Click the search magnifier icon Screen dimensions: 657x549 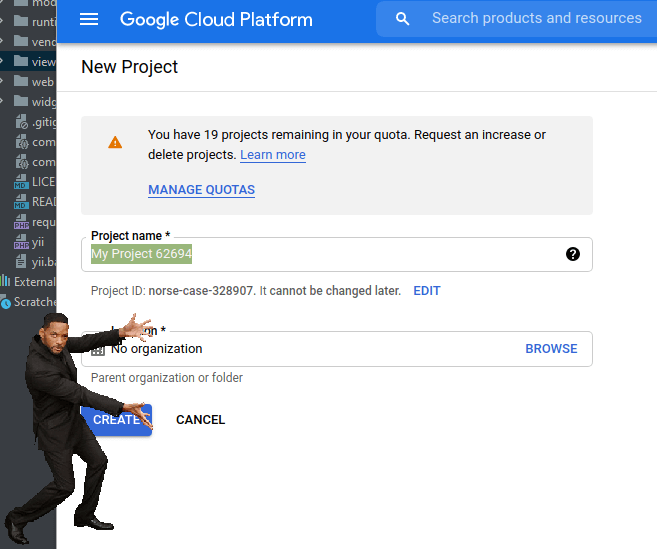point(402,19)
